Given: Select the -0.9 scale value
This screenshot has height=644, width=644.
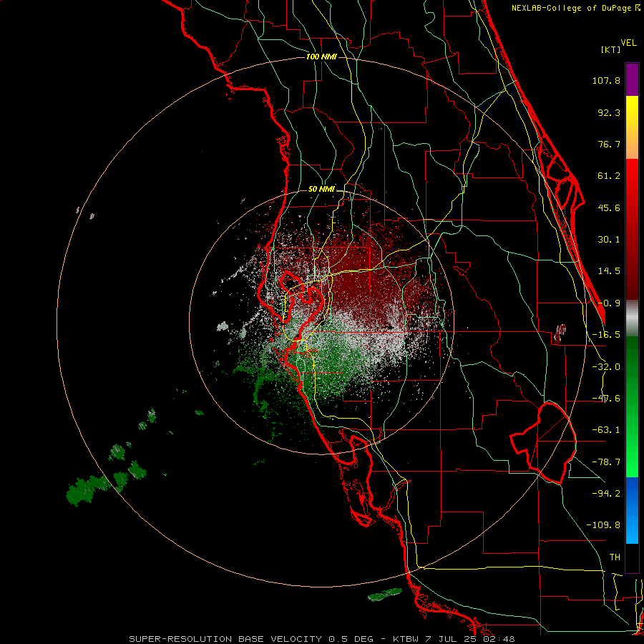Looking at the screenshot, I should [x=609, y=303].
